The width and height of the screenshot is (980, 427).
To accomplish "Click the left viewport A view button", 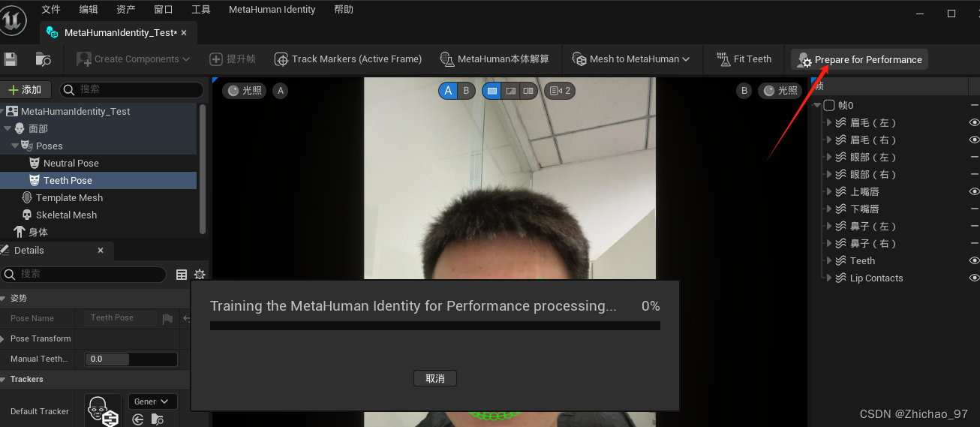I will [281, 90].
